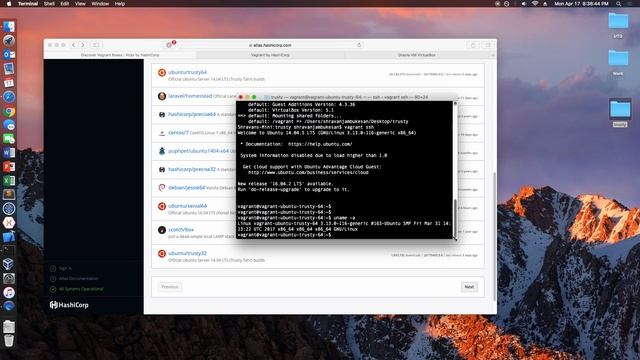The width and height of the screenshot is (640, 360).
Task: Click Safari address bar atlas.hashicorp.com
Action: (x=270, y=45)
